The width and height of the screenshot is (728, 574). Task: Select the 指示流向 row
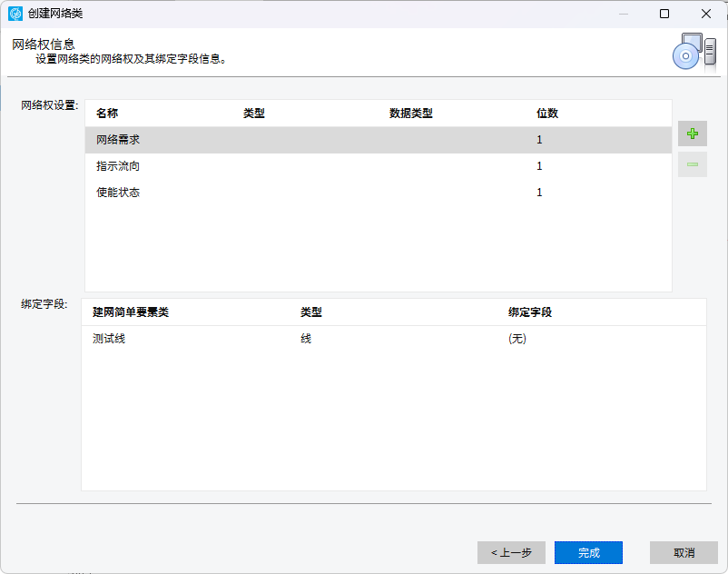(379, 166)
